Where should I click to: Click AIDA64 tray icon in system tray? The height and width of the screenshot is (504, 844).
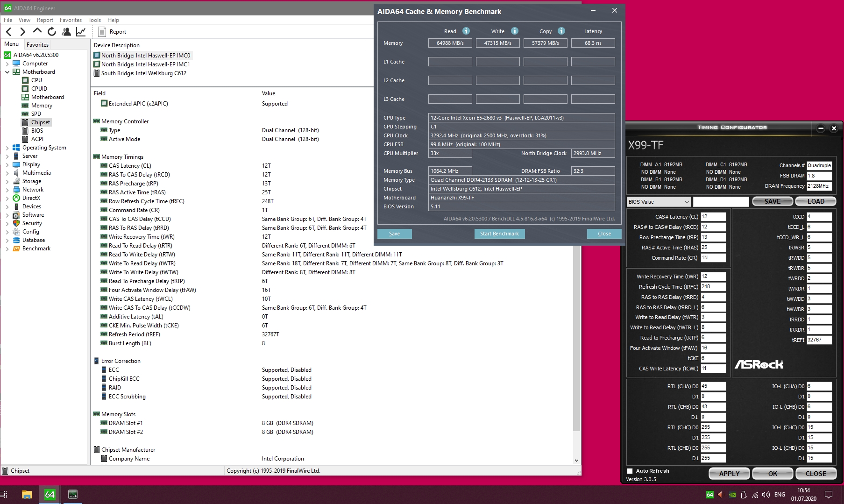coord(709,495)
